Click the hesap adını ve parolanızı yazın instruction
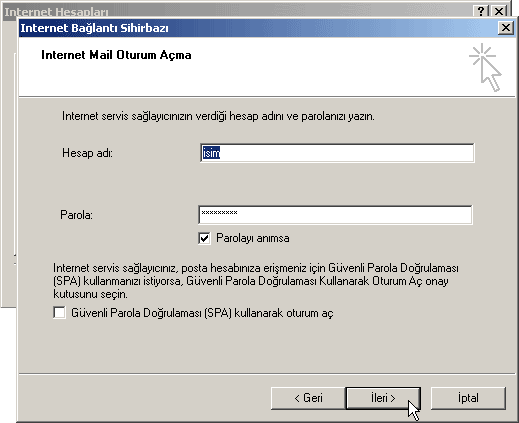Screen dimensions: 519x423 pos(218,116)
